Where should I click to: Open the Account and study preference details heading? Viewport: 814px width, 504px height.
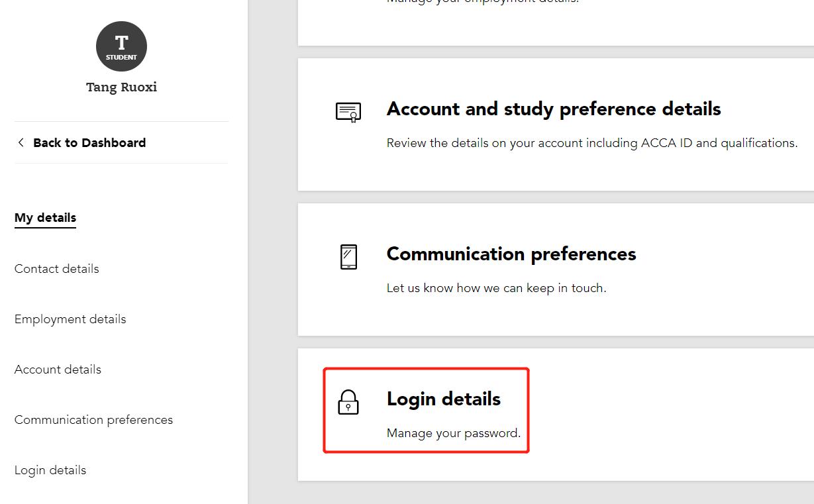(554, 109)
